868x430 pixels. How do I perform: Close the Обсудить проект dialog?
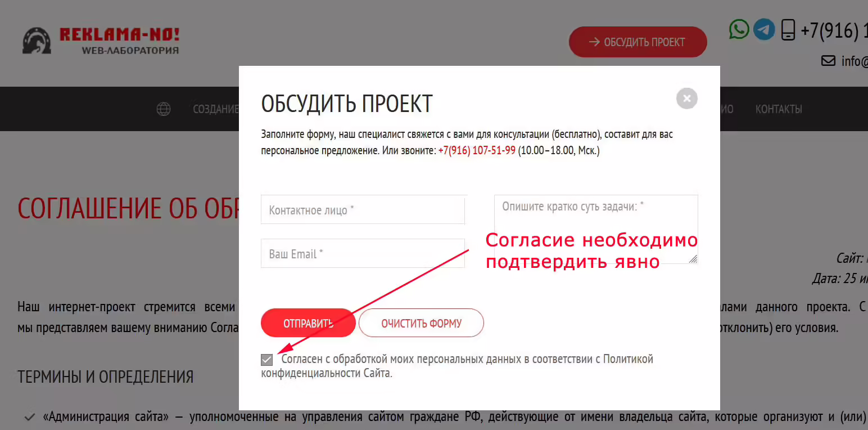(x=686, y=98)
